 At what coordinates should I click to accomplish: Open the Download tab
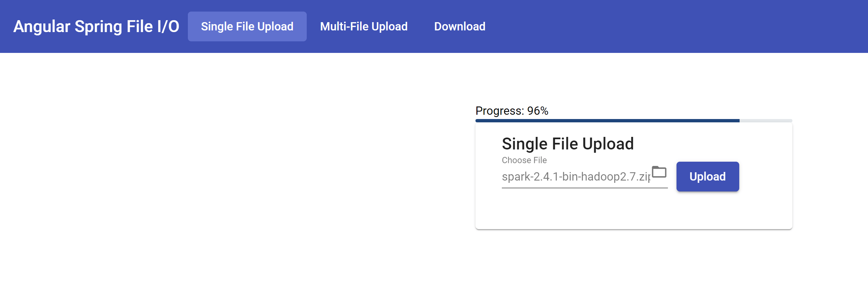(460, 26)
